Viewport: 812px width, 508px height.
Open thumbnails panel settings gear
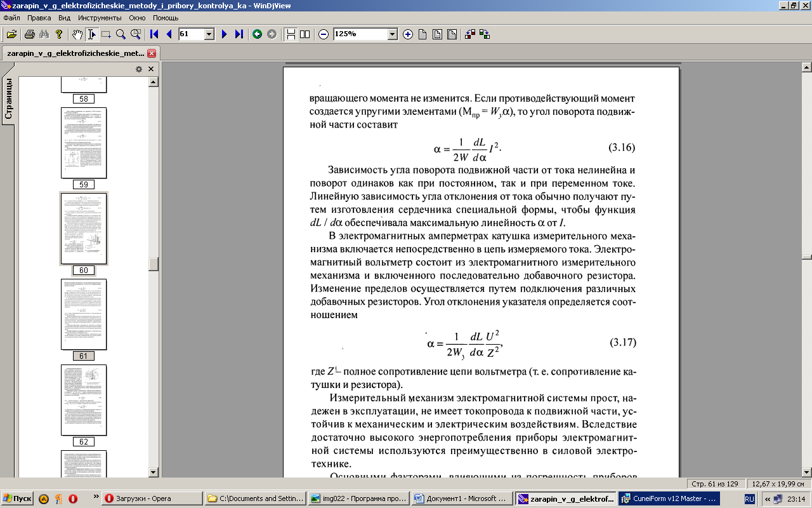click(139, 69)
